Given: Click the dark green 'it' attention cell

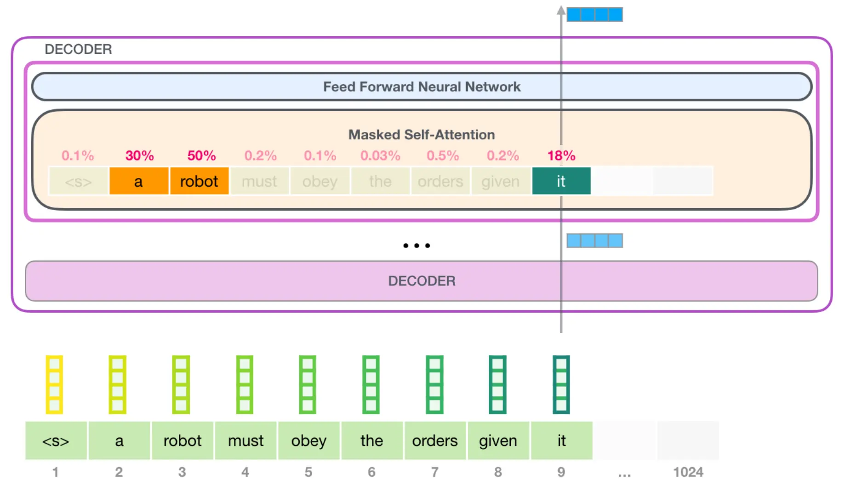Looking at the screenshot, I should pyautogui.click(x=561, y=181).
